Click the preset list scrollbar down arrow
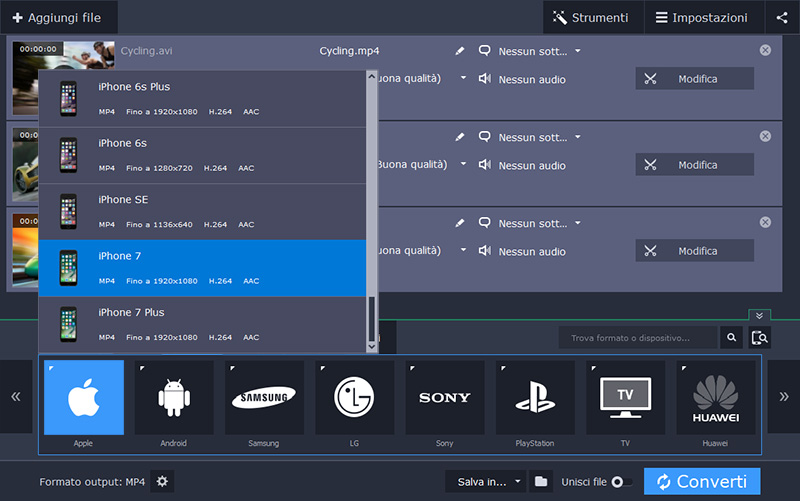 point(372,346)
